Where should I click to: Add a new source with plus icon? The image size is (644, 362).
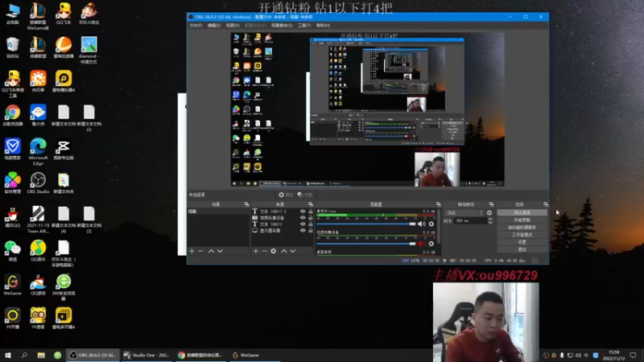pos(256,252)
